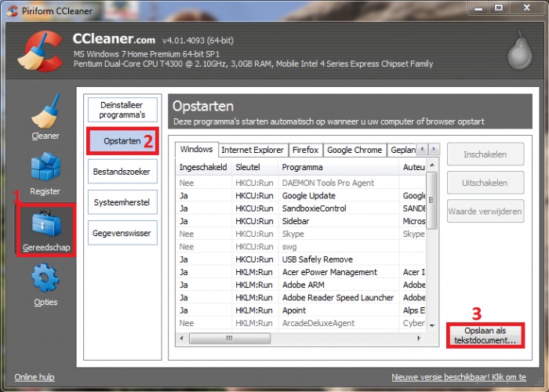Click the CCleaner logo in header
The image size is (549, 392).
point(40,51)
